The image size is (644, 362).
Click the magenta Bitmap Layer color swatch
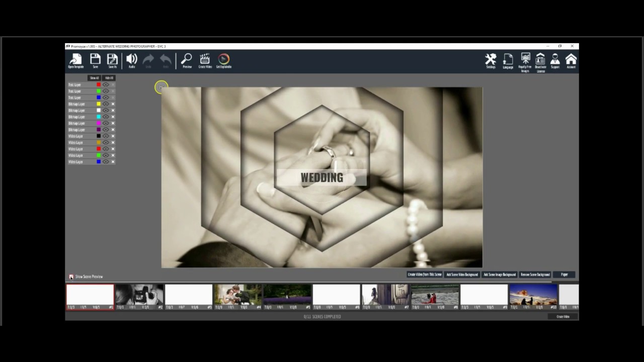[x=99, y=123]
